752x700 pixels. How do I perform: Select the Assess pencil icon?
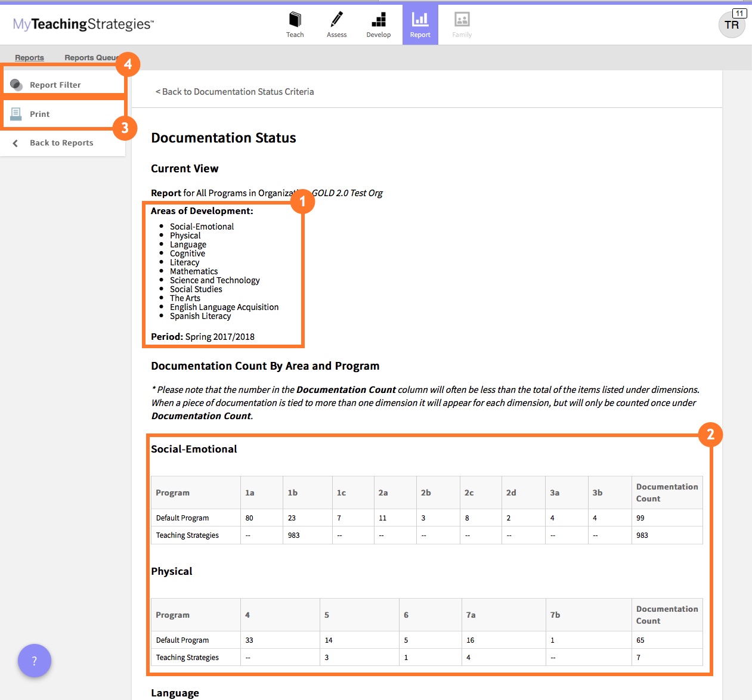(x=336, y=20)
